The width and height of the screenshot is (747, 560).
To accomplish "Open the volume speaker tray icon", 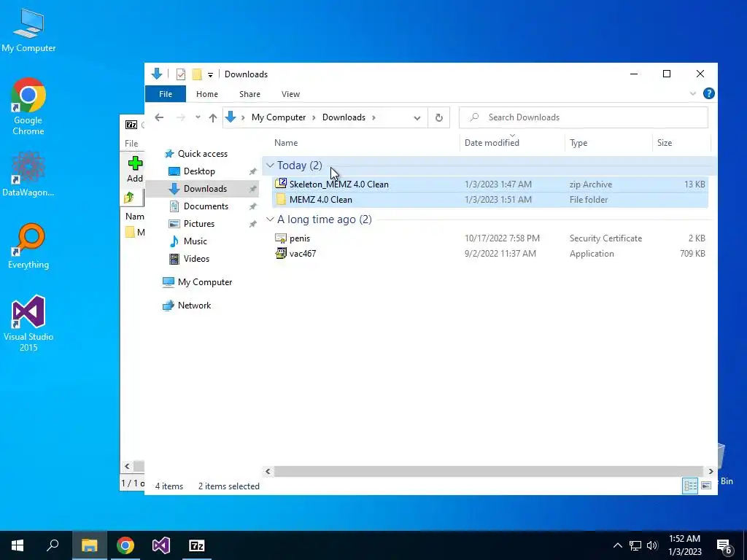I will click(652, 545).
